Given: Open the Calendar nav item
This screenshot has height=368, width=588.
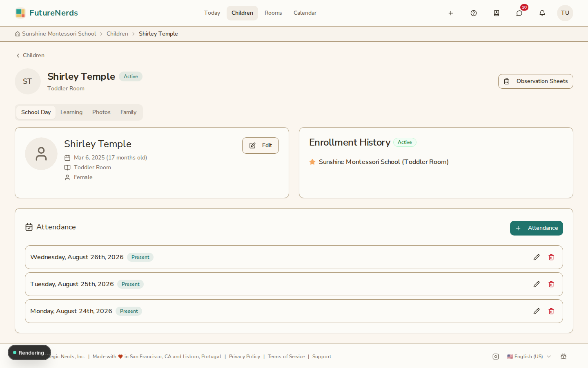Looking at the screenshot, I should 305,13.
